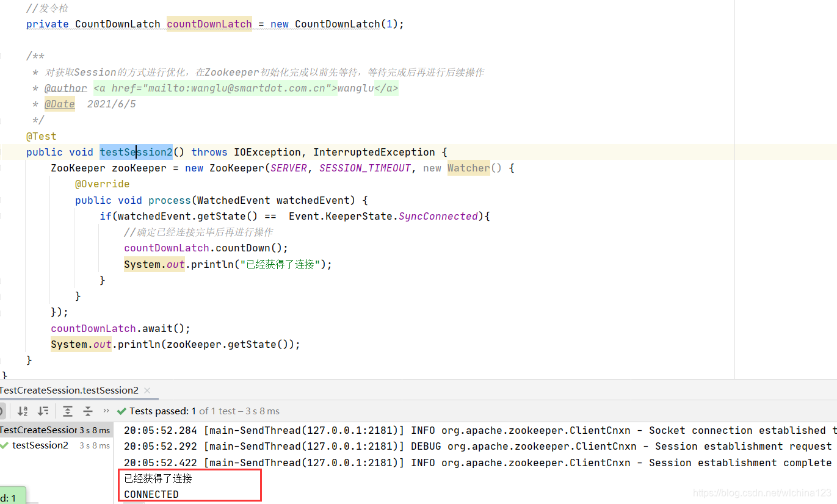This screenshot has width=837, height=504.
Task: Click highlighted countDownLatch field declaration name
Action: pos(209,24)
